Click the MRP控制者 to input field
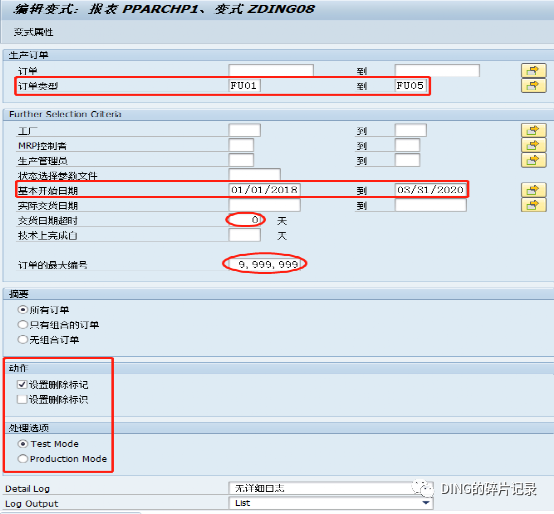This screenshot has width=554, height=514. [x=407, y=145]
